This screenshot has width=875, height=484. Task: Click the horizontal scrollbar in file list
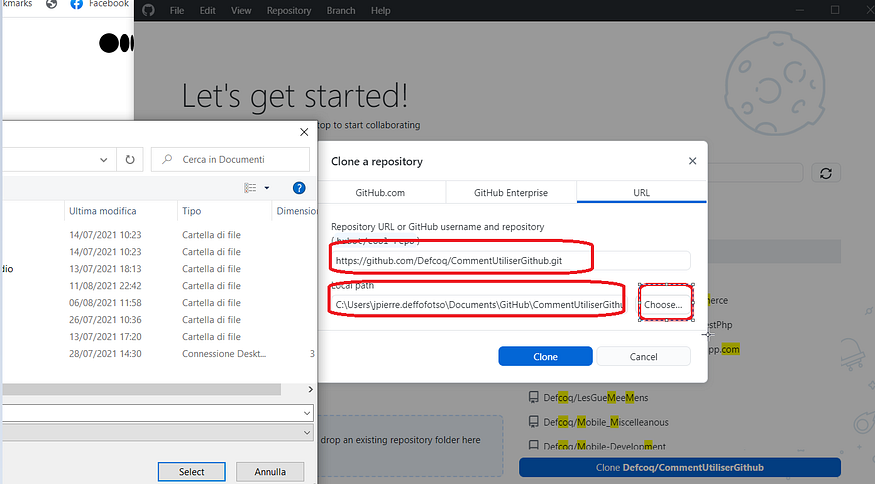coord(142,389)
